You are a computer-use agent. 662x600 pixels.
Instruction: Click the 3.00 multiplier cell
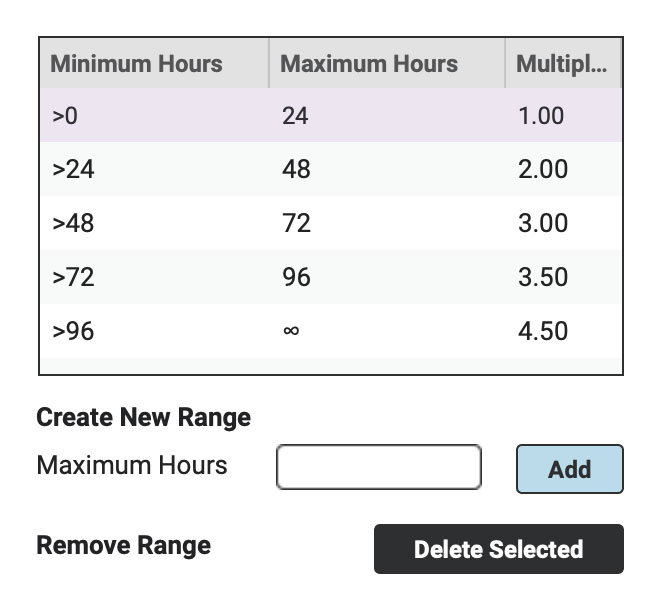click(564, 223)
